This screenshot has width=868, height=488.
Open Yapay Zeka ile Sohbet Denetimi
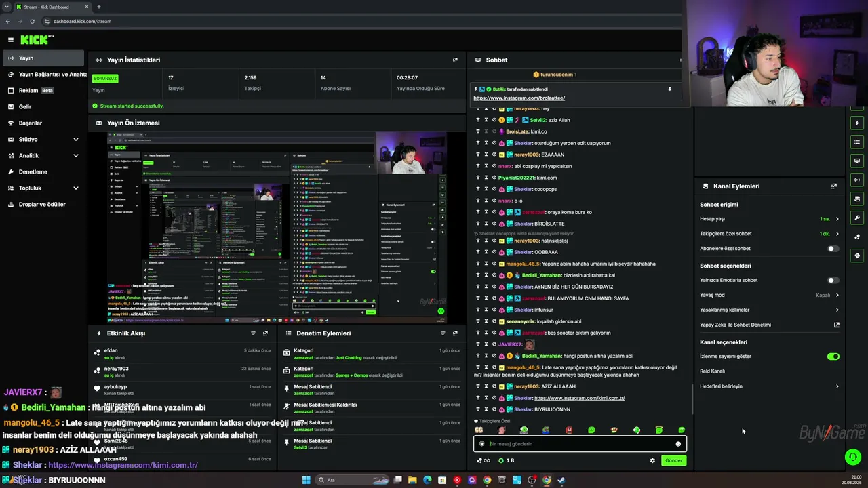770,325
